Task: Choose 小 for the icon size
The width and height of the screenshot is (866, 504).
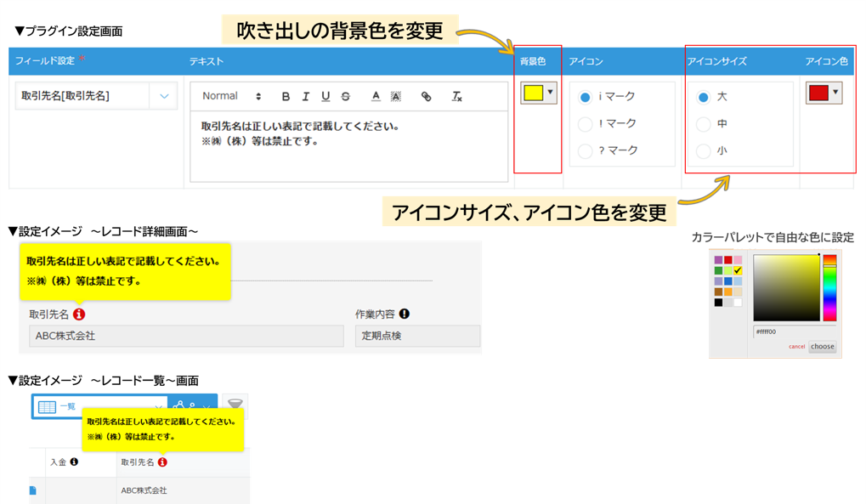Action: click(x=705, y=151)
